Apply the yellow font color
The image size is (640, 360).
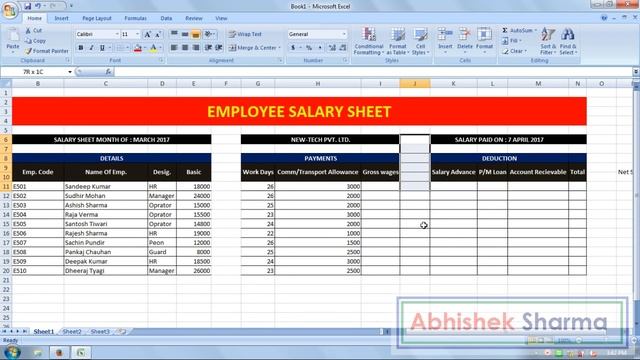click(x=153, y=48)
